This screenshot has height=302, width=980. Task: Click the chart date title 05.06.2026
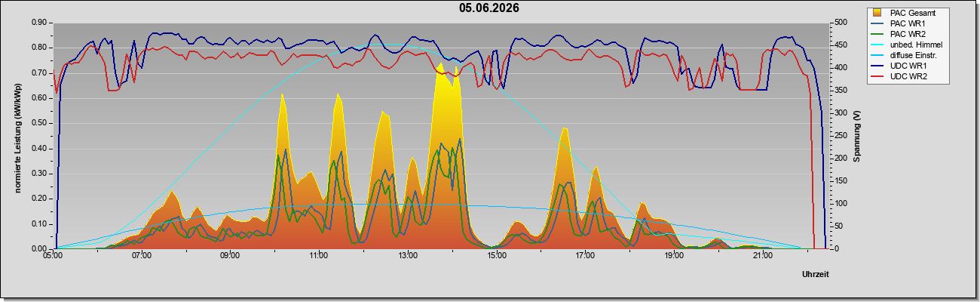pyautogui.click(x=488, y=8)
